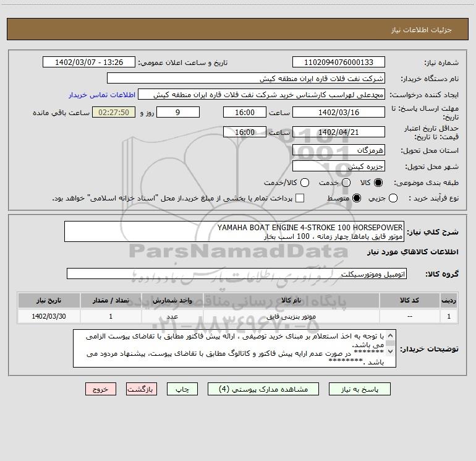Click the scroll up arrow in buyer notes
The image size is (476, 461).
coord(391,336)
